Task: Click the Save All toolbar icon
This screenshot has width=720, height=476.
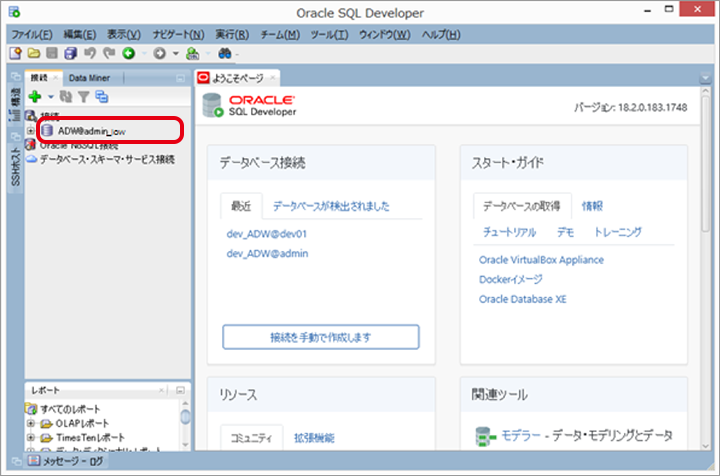Action: pos(69,53)
